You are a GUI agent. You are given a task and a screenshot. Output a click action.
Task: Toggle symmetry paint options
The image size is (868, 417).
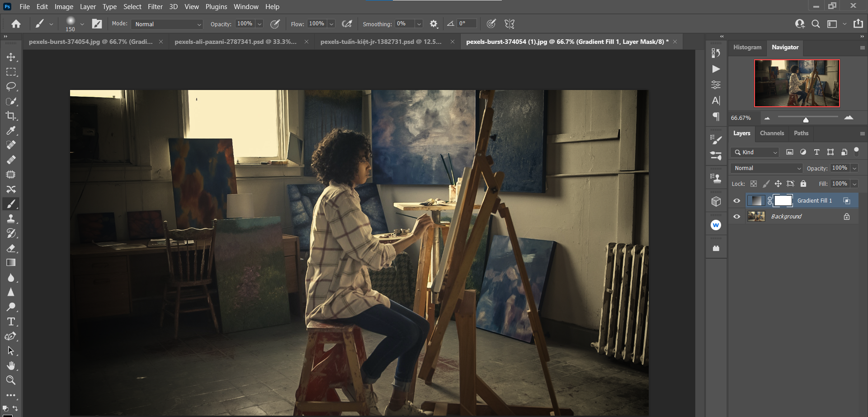coord(509,24)
